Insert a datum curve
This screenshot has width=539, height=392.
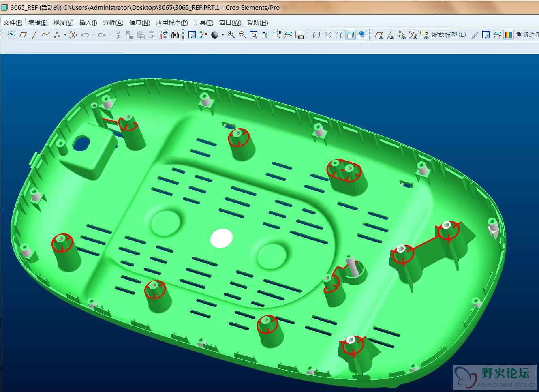tap(45, 35)
